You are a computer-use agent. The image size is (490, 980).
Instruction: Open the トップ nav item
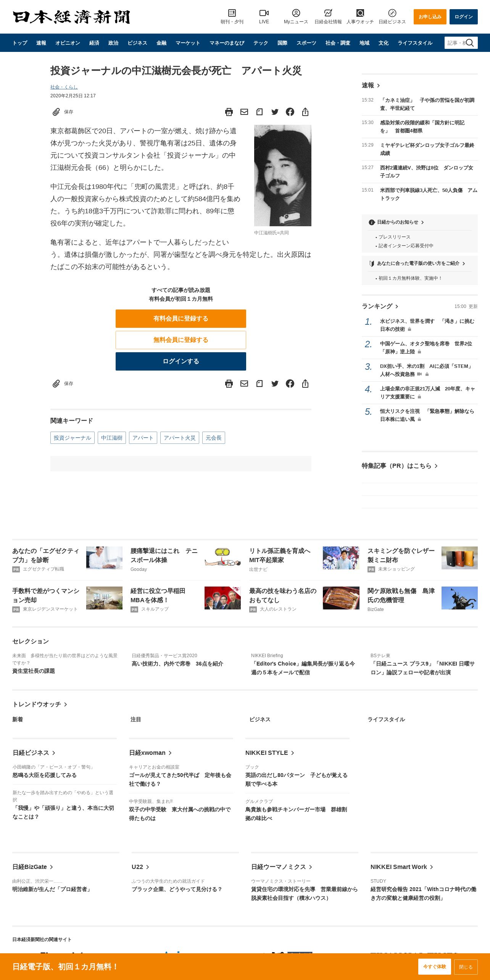click(x=20, y=43)
